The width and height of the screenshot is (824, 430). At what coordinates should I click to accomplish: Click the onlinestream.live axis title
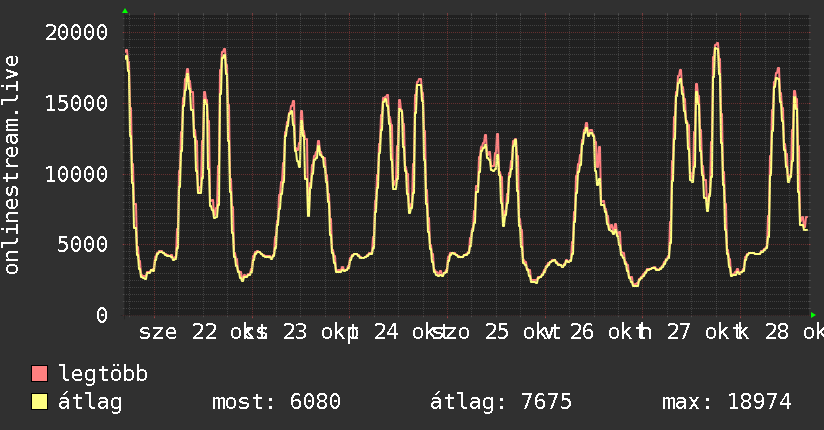coord(12,165)
